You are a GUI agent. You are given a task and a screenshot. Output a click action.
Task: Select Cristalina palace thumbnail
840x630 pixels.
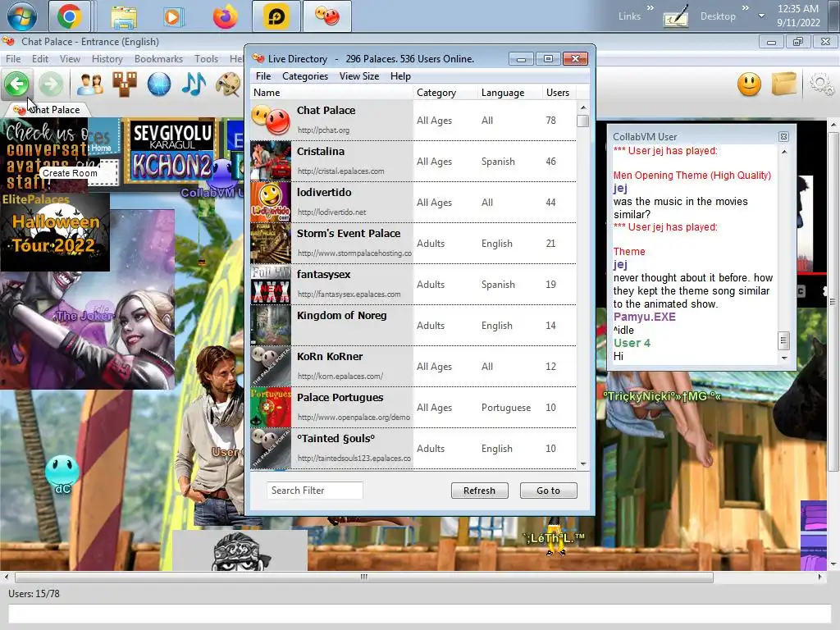271,161
